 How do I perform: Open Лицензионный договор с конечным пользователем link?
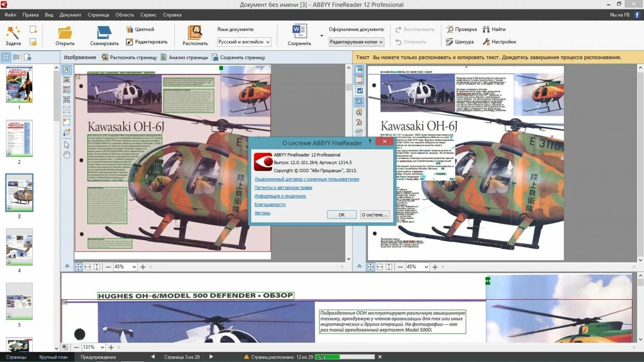pyautogui.click(x=307, y=179)
